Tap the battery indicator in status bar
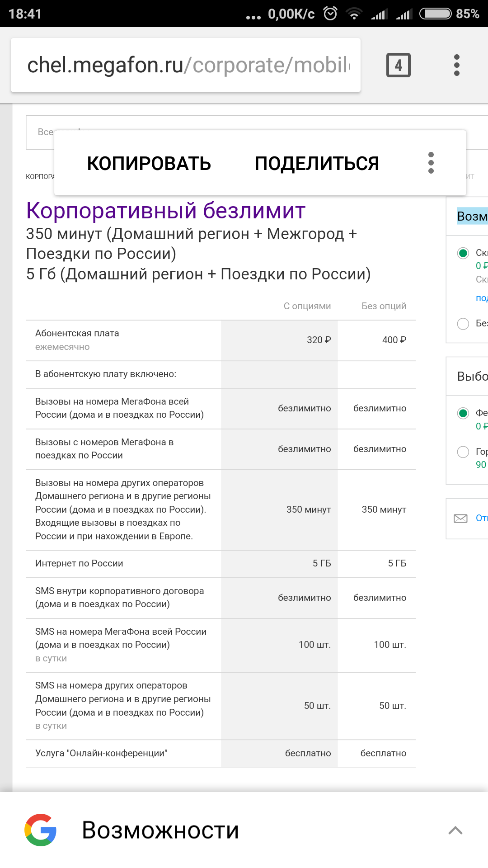Screen dimensions: 488x868 point(435,14)
